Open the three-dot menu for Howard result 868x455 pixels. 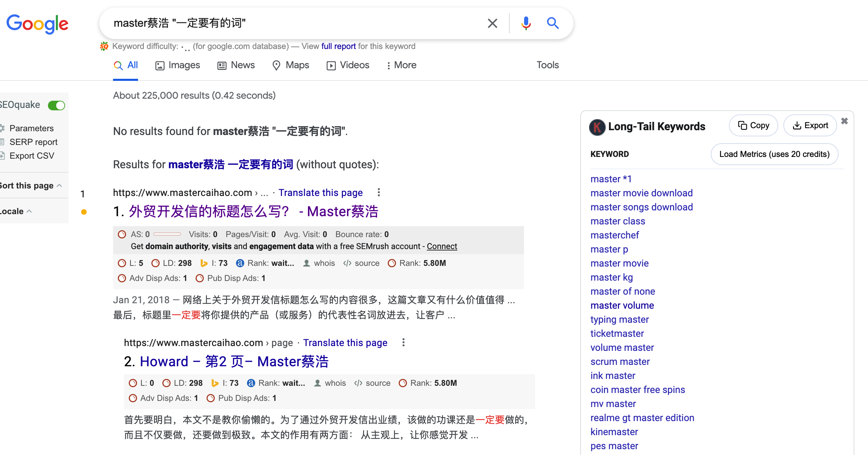tap(403, 343)
